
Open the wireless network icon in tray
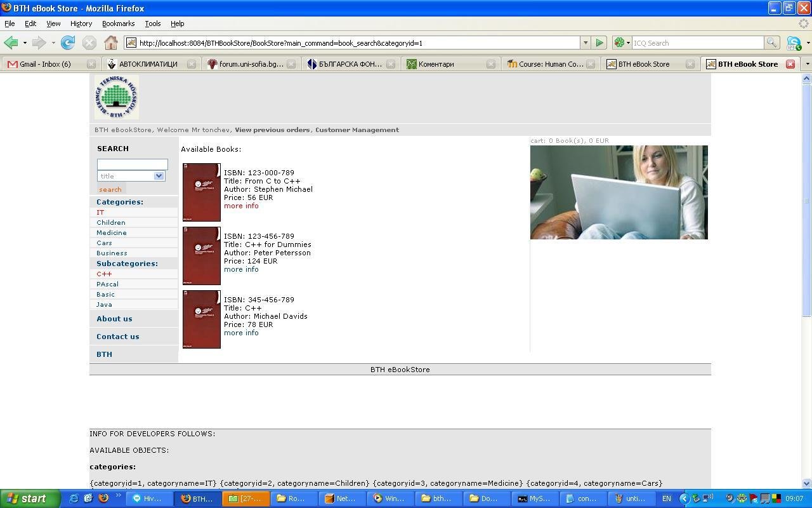[706, 498]
